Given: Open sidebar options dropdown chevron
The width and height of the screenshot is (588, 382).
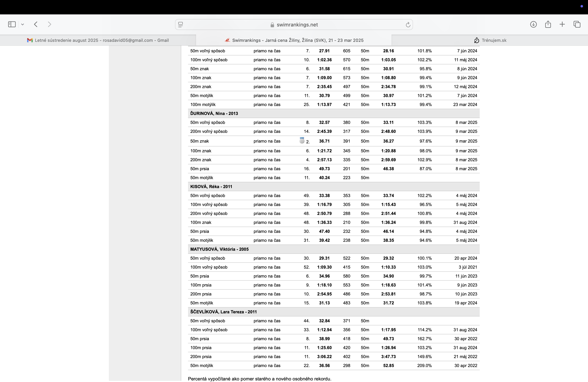Looking at the screenshot, I should [x=23, y=25].
